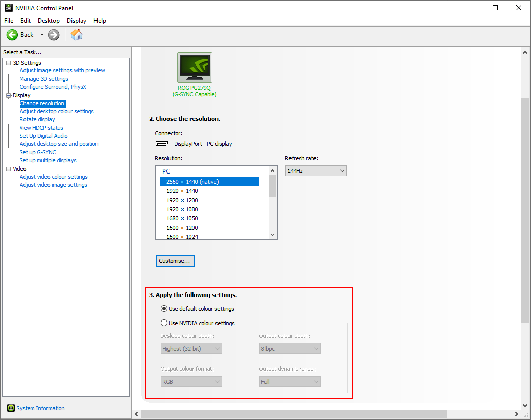This screenshot has height=420, width=531.
Task: Open the Edit menu
Action: point(26,20)
